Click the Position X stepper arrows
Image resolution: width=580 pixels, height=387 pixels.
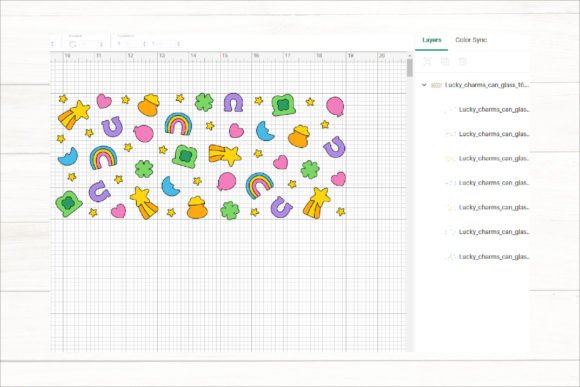144,44
